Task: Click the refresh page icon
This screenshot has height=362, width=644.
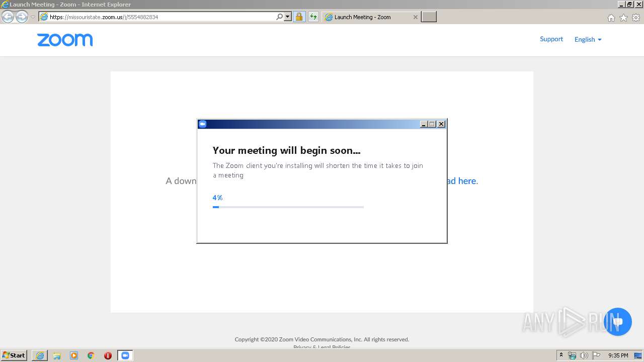Action: (313, 17)
